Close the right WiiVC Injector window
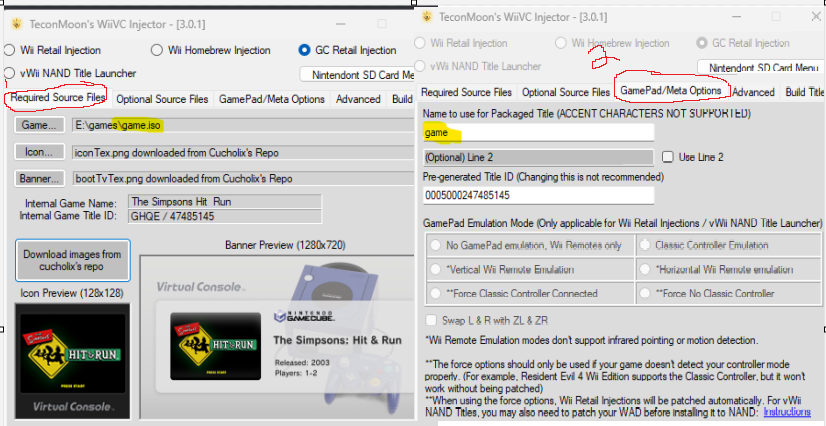 coord(815,16)
